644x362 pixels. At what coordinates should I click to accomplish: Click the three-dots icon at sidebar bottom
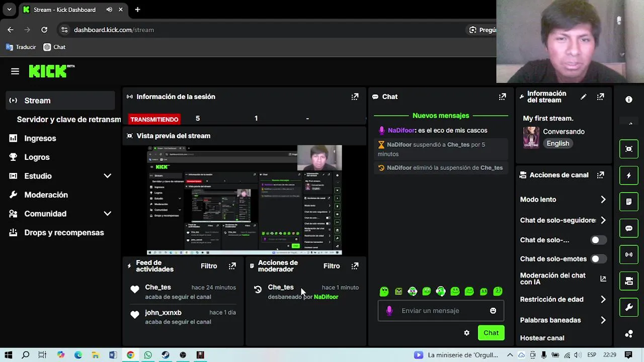click(629, 334)
